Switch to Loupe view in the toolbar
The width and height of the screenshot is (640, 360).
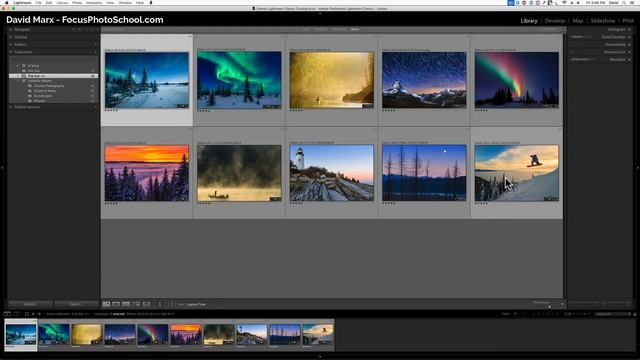tap(116, 304)
